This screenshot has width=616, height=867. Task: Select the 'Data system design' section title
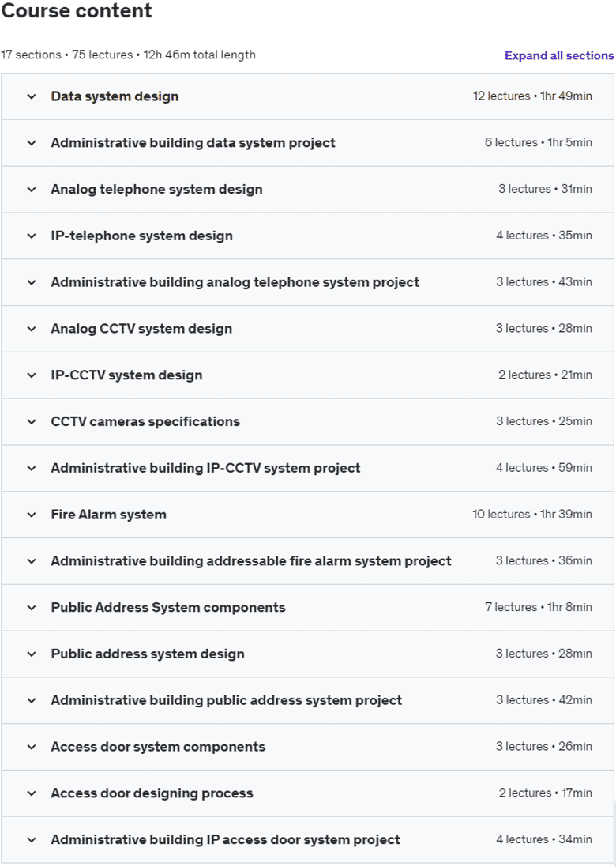(x=115, y=96)
